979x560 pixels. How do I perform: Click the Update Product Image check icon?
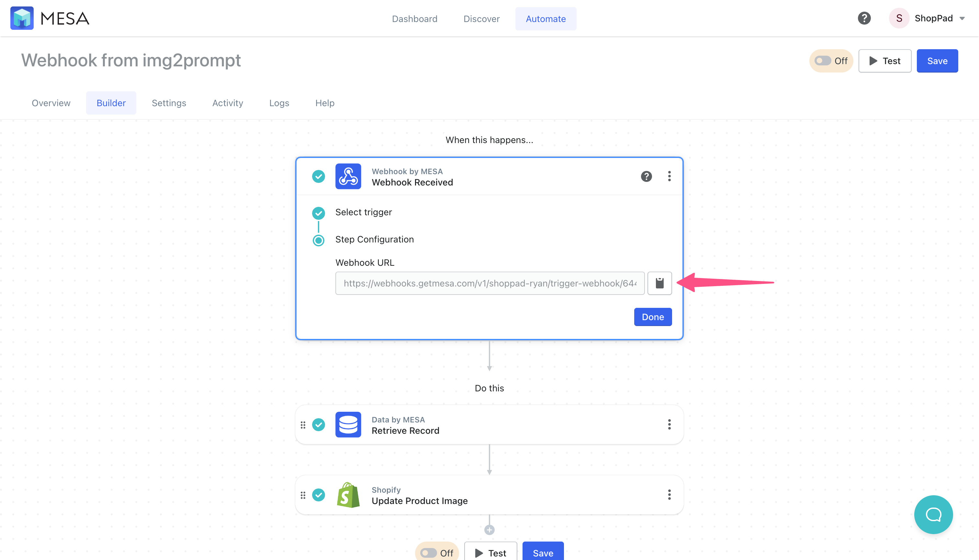pyautogui.click(x=318, y=495)
